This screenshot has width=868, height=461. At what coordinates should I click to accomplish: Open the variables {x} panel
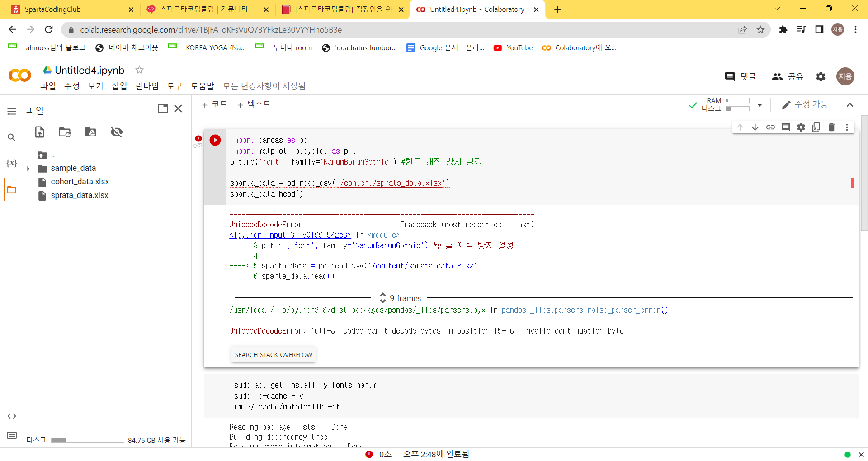(12, 163)
